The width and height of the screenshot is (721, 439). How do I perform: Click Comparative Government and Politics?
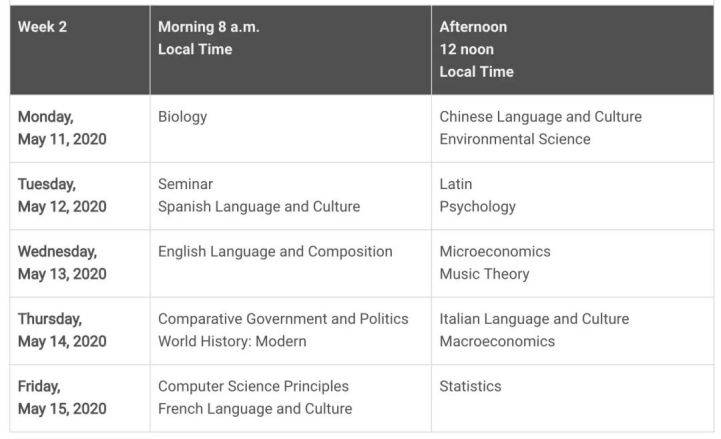click(x=283, y=319)
